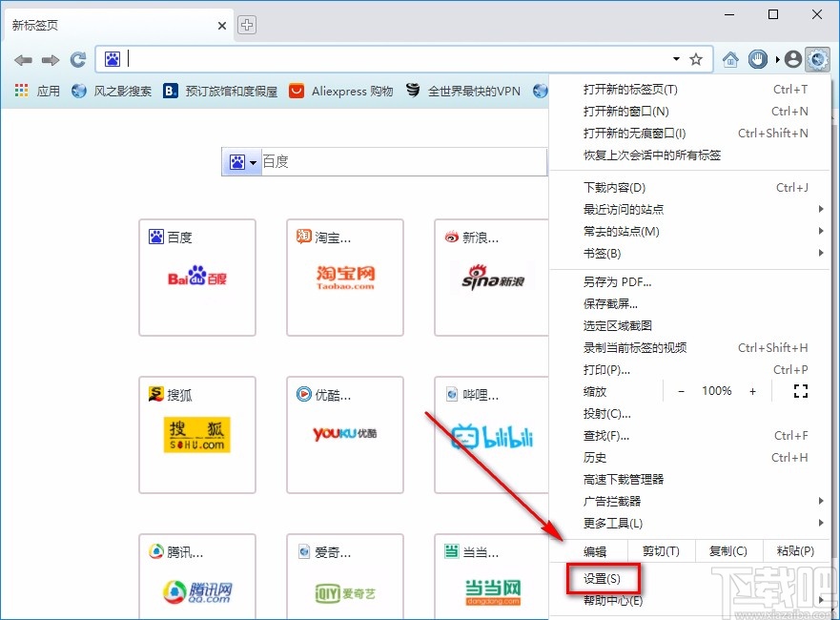The image size is (840, 620).
Task: Open the apps grid icon in bookmarks bar
Action: (21, 91)
